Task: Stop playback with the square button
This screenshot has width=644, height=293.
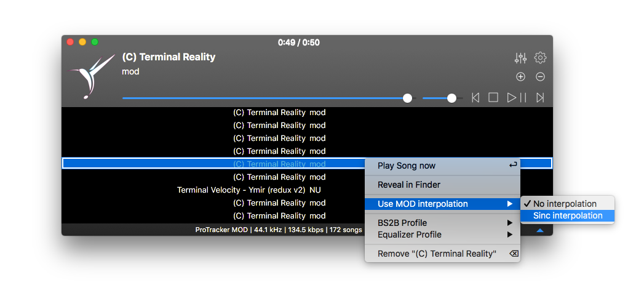Action: pos(493,97)
